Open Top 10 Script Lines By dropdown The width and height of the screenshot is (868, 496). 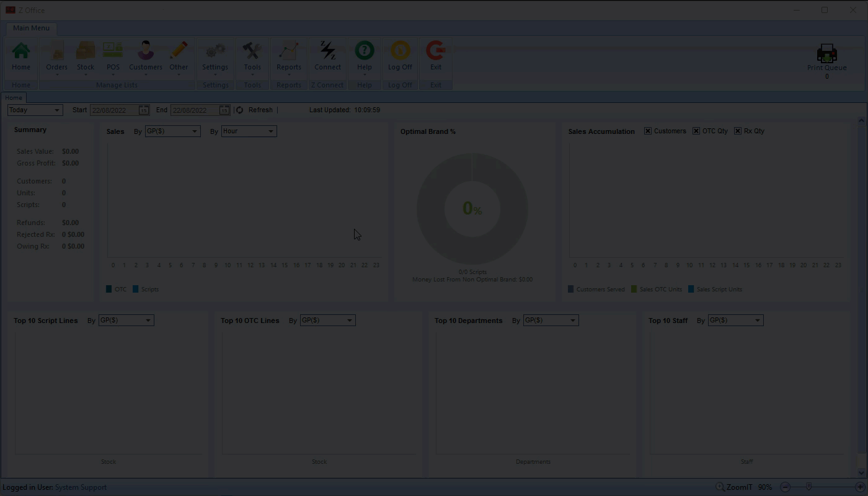pyautogui.click(x=126, y=320)
